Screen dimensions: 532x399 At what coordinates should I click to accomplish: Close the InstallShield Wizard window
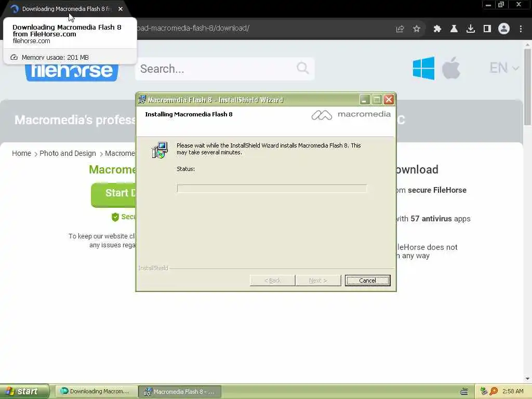pos(389,100)
